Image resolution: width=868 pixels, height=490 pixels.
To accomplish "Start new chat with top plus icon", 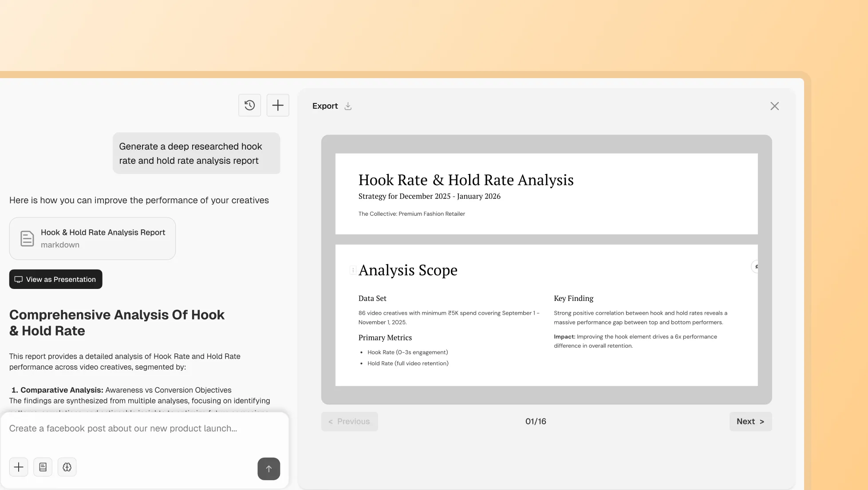I will click(278, 105).
